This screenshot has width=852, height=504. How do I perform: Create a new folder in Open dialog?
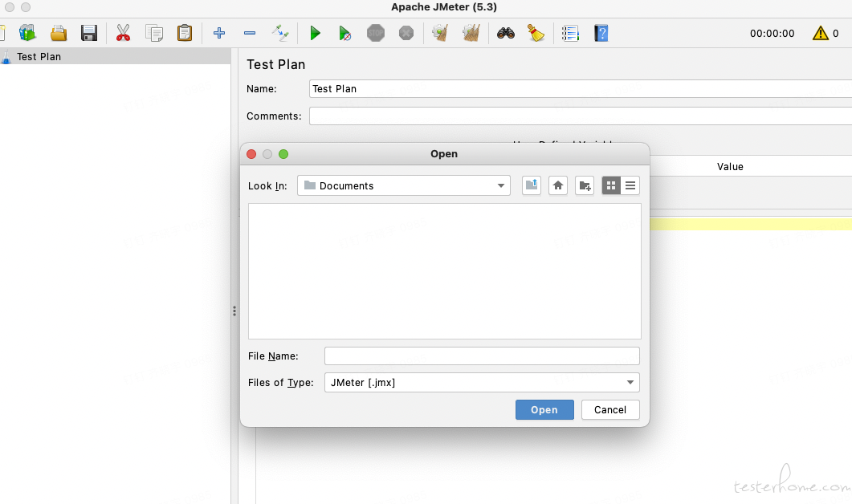click(585, 185)
